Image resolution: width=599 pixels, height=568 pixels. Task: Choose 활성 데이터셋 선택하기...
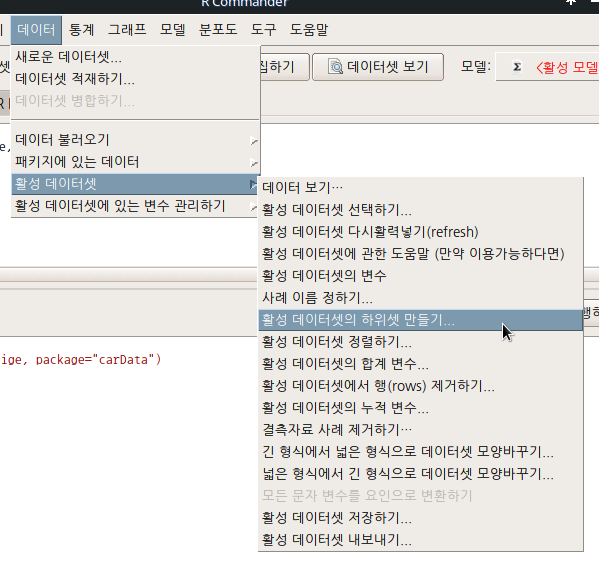[x=421, y=210]
